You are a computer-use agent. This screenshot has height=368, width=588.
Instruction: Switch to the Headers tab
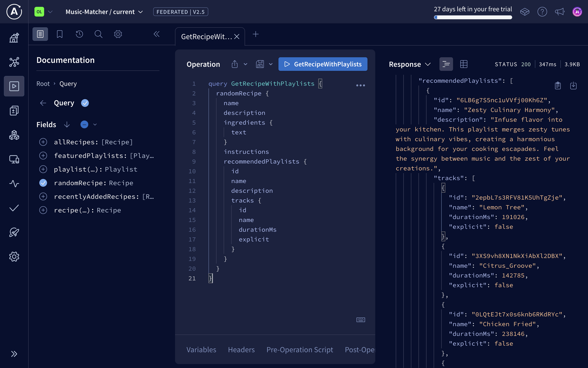[241, 350]
